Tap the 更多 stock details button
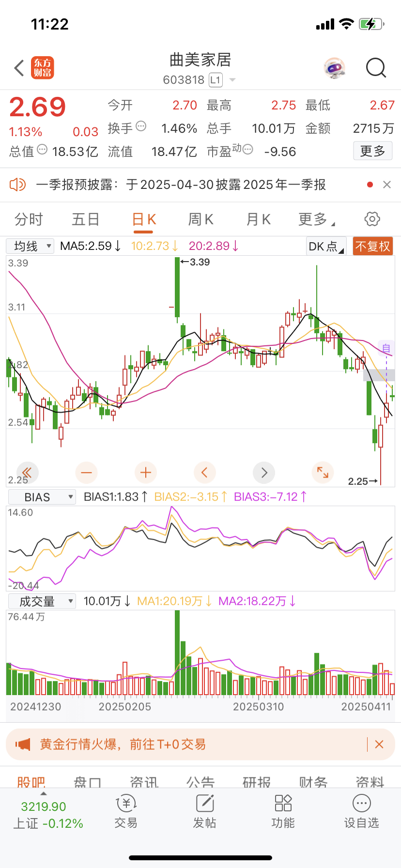Image resolution: width=401 pixels, height=868 pixels. click(x=372, y=151)
